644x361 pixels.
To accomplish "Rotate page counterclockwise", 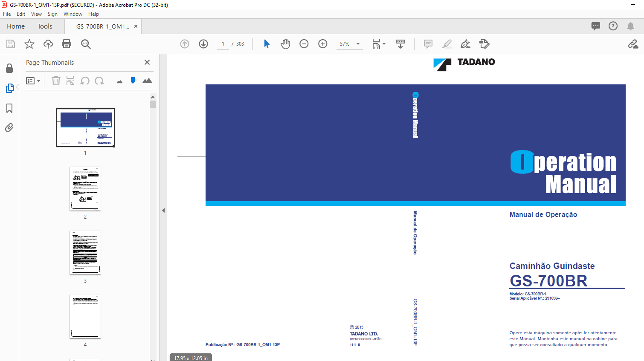I will click(x=85, y=81).
